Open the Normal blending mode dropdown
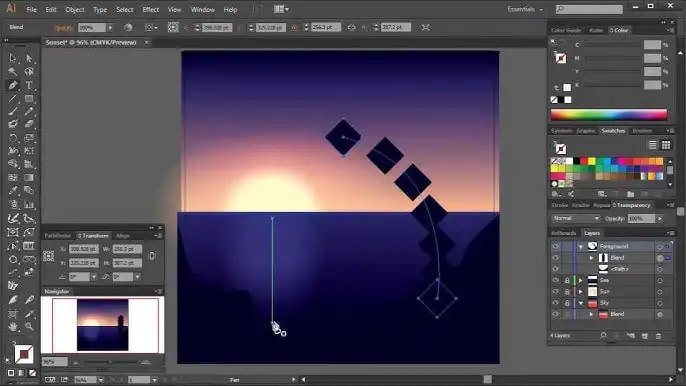 pos(575,218)
